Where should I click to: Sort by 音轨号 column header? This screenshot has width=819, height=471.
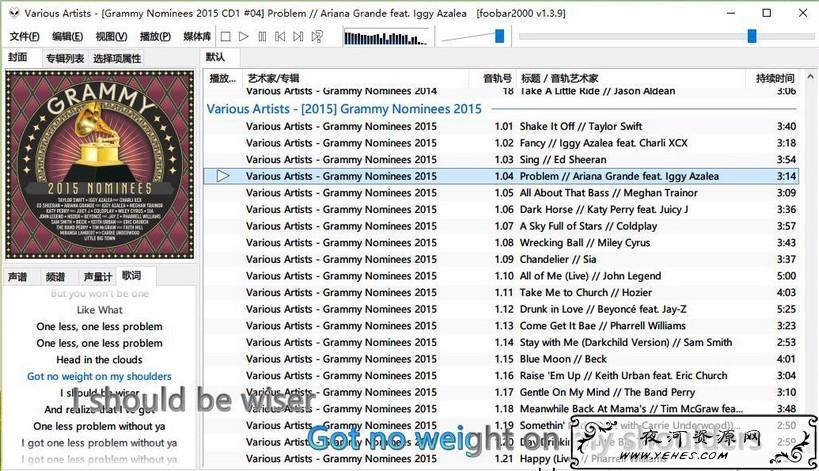click(493, 78)
